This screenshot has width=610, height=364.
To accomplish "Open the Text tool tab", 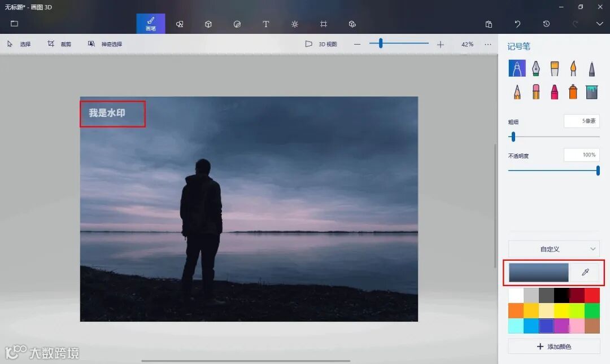I will [265, 24].
